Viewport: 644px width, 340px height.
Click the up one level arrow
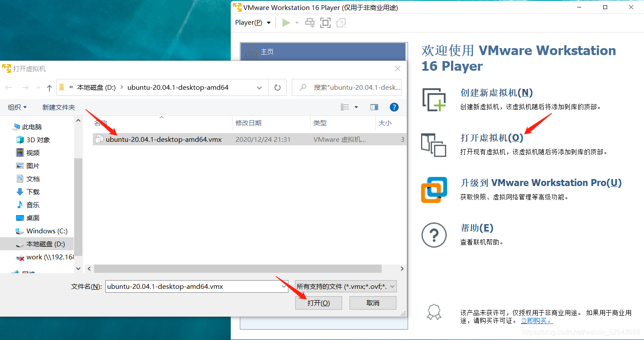coord(49,88)
